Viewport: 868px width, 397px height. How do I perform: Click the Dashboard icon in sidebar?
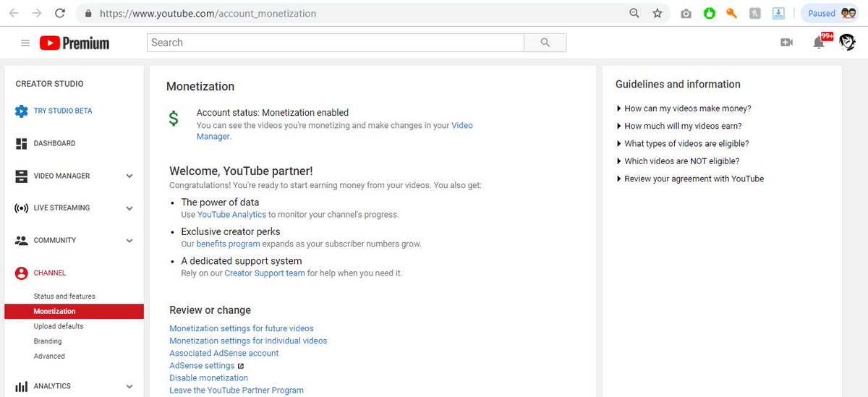point(22,144)
